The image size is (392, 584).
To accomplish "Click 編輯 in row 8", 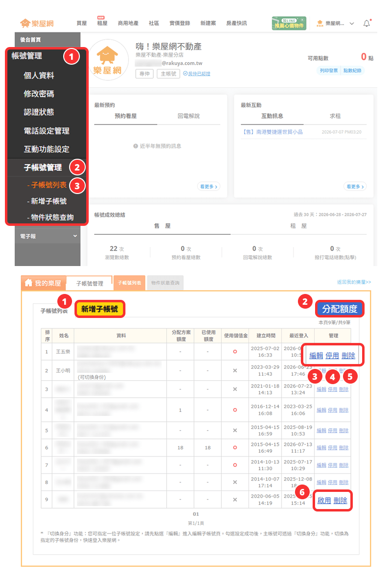I will pyautogui.click(x=321, y=482).
